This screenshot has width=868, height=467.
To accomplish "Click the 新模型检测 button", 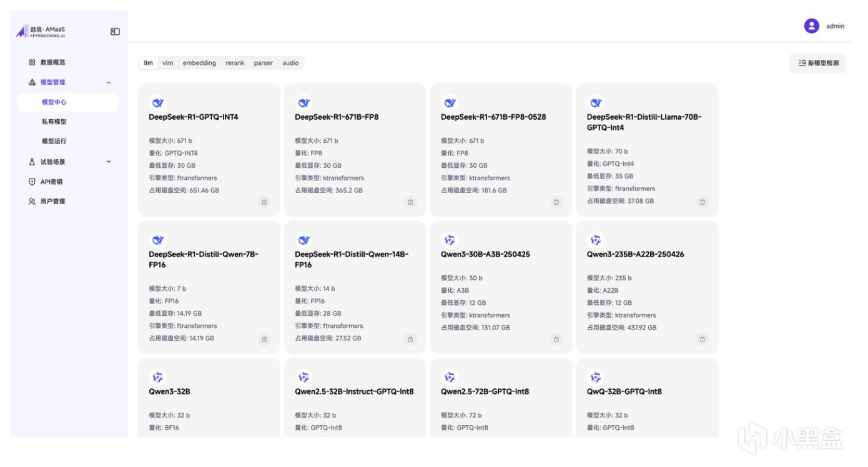I will pyautogui.click(x=818, y=63).
